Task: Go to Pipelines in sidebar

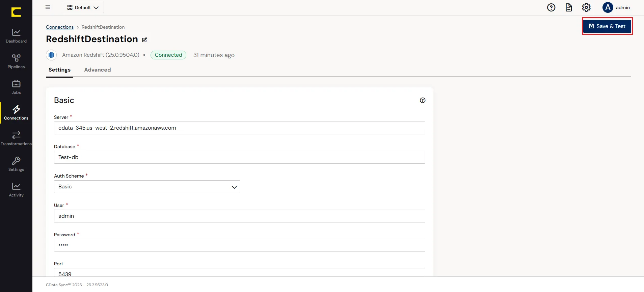Action: tap(16, 61)
